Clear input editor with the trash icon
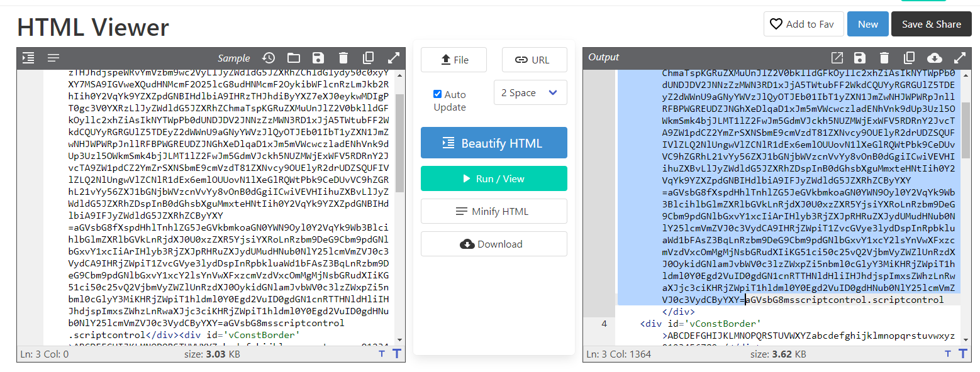Image resolution: width=980 pixels, height=372 pixels. point(343,58)
